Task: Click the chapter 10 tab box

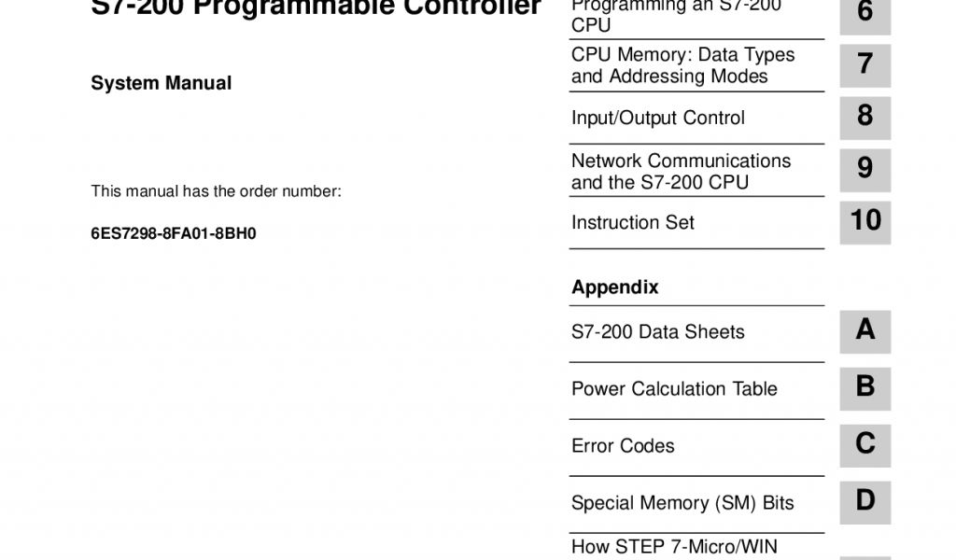Action: 865,221
